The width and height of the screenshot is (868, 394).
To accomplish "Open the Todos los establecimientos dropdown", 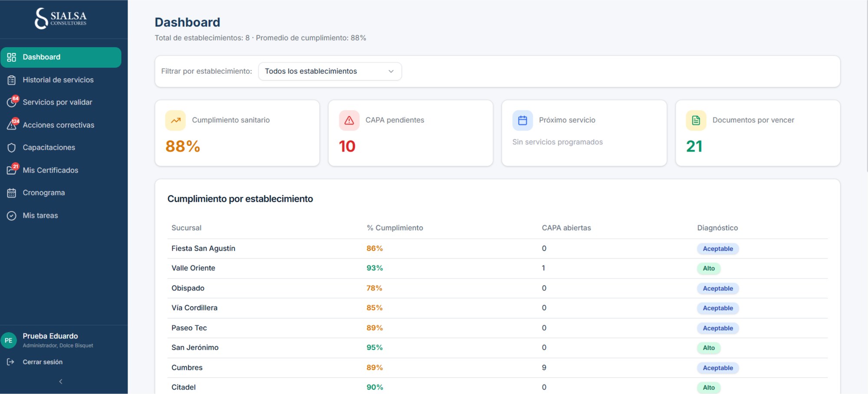I will pos(330,71).
